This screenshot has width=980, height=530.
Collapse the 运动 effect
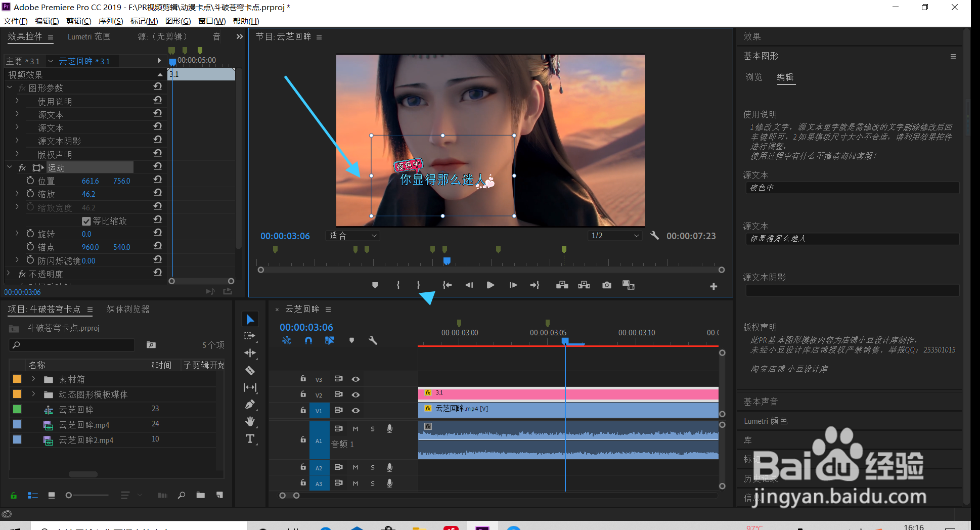pos(9,167)
